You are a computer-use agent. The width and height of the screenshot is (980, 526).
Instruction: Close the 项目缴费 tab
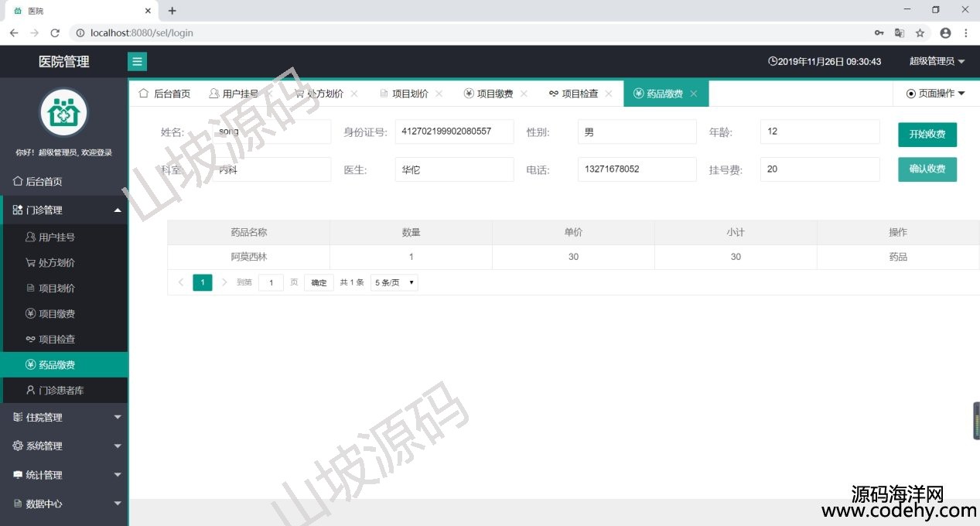point(524,94)
